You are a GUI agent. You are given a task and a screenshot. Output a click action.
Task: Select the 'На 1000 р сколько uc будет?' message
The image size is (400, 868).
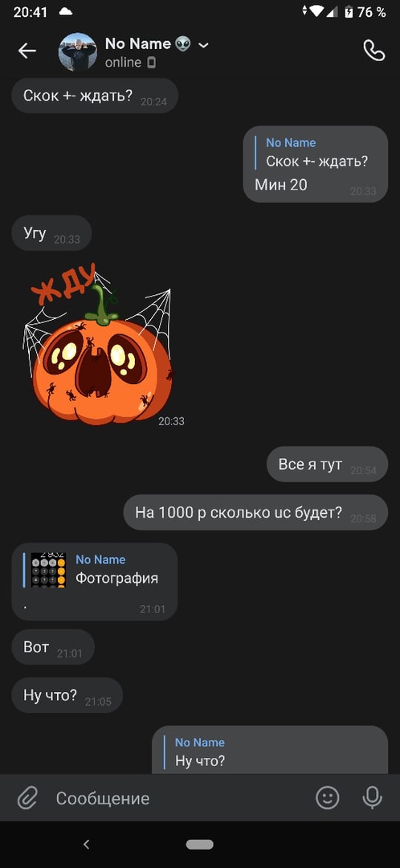(255, 512)
